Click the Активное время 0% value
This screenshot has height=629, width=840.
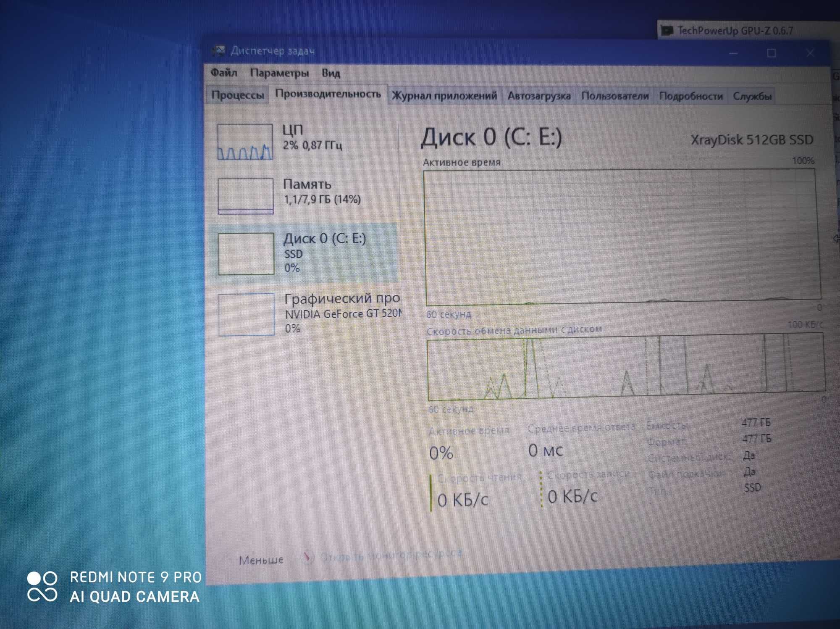(x=441, y=453)
